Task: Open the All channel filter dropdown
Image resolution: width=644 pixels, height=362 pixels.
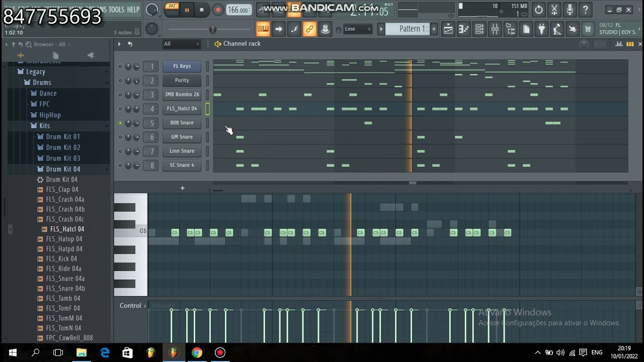Action: 181,44
